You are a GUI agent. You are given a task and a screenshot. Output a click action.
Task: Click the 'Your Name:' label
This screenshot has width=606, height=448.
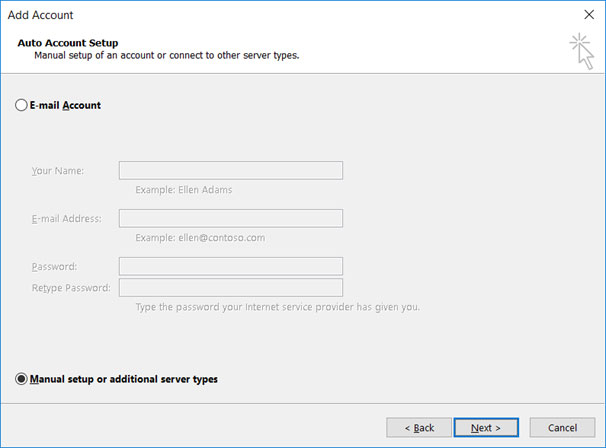[x=58, y=171]
